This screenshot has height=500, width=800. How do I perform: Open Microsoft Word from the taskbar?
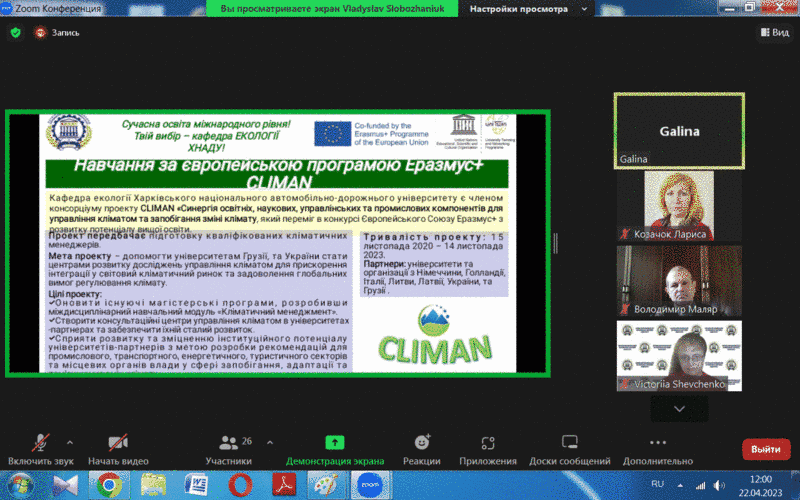196,485
